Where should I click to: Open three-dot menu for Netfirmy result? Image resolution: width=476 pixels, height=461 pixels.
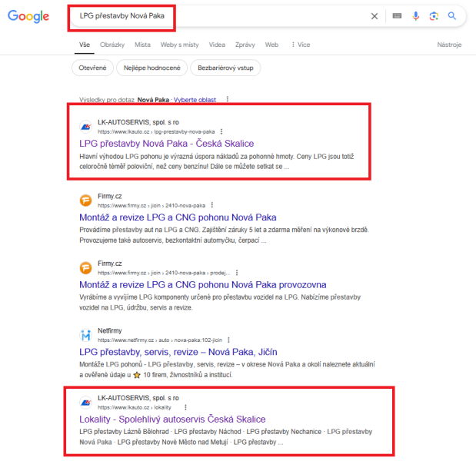point(228,340)
